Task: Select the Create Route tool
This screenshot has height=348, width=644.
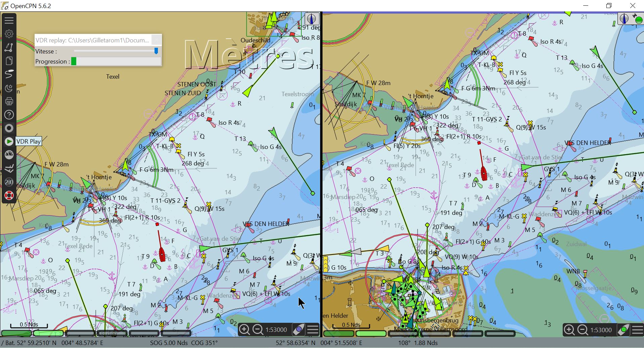Action: [x=9, y=47]
